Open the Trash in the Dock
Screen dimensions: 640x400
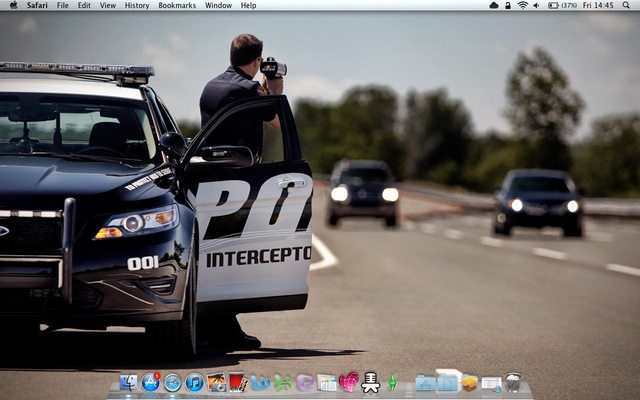(x=513, y=382)
